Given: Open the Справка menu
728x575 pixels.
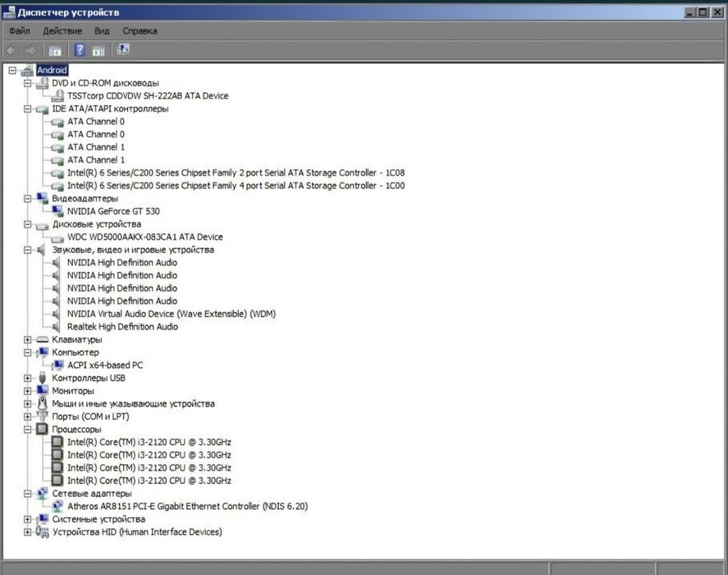Looking at the screenshot, I should pos(140,31).
